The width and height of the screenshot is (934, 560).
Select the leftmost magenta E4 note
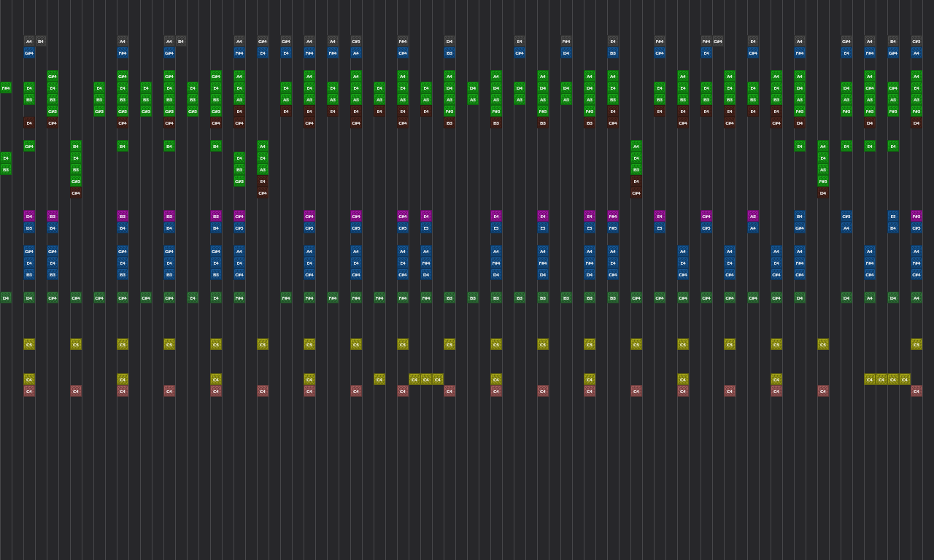pyautogui.click(x=496, y=217)
